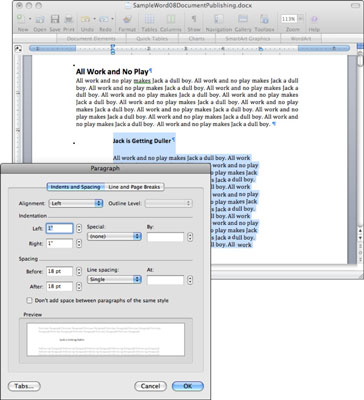Click the Print toolbar icon
Screen dimensions: 364x400
pyautogui.click(x=69, y=19)
